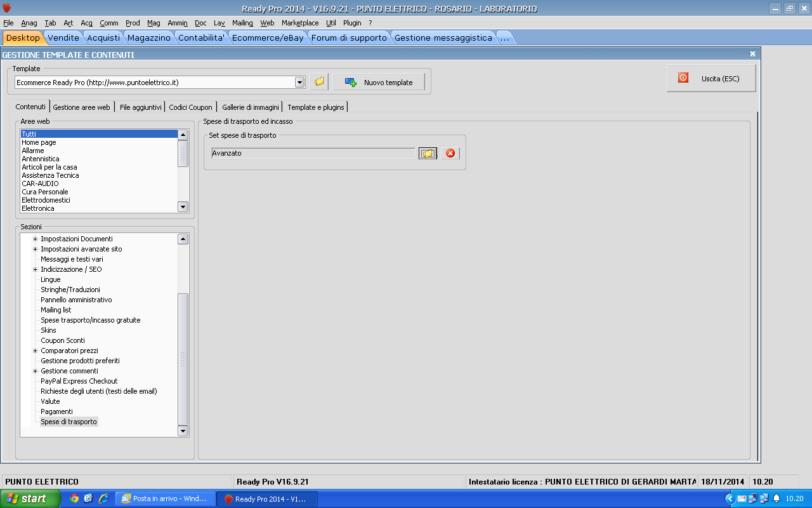Open the Plugin menu
Screen dimensions: 812x508
pyautogui.click(x=352, y=23)
